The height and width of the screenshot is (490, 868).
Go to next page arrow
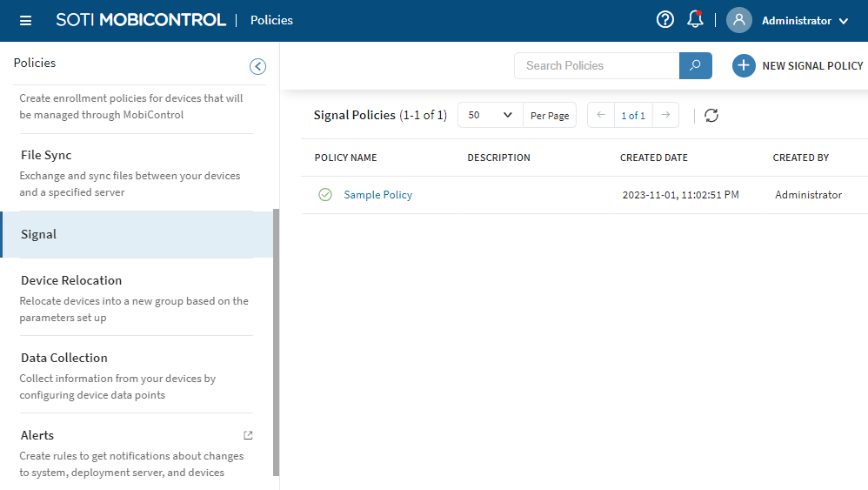(665, 115)
